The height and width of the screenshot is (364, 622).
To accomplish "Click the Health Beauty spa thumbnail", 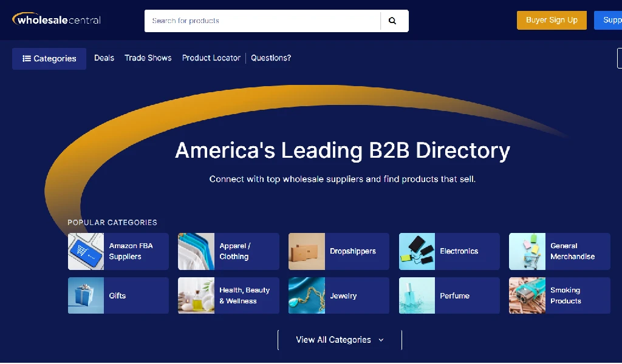I will point(196,295).
